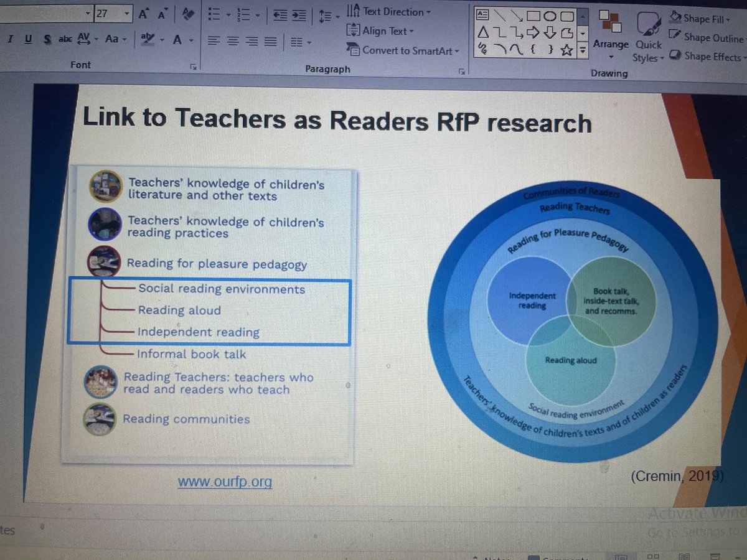Open the Shape Fill menu
The height and width of the screenshot is (560, 747).
[700, 18]
